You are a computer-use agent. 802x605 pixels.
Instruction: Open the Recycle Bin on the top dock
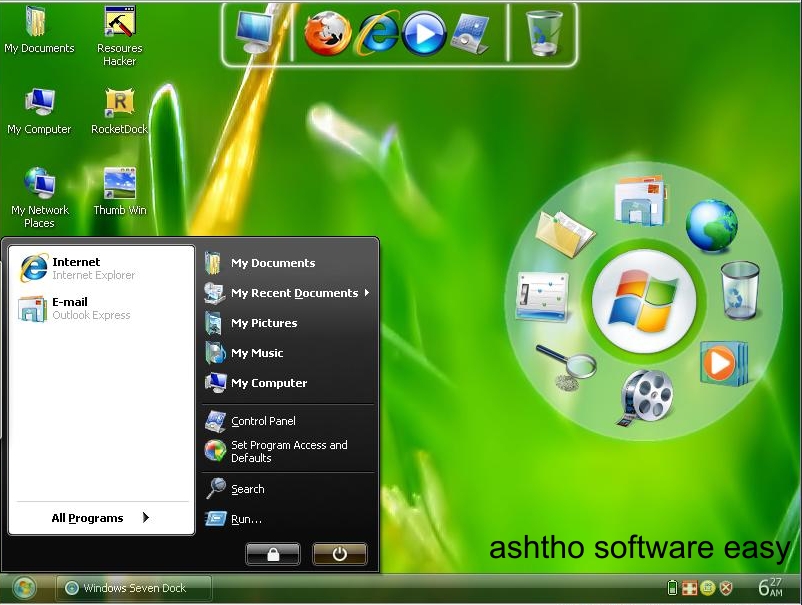[543, 32]
